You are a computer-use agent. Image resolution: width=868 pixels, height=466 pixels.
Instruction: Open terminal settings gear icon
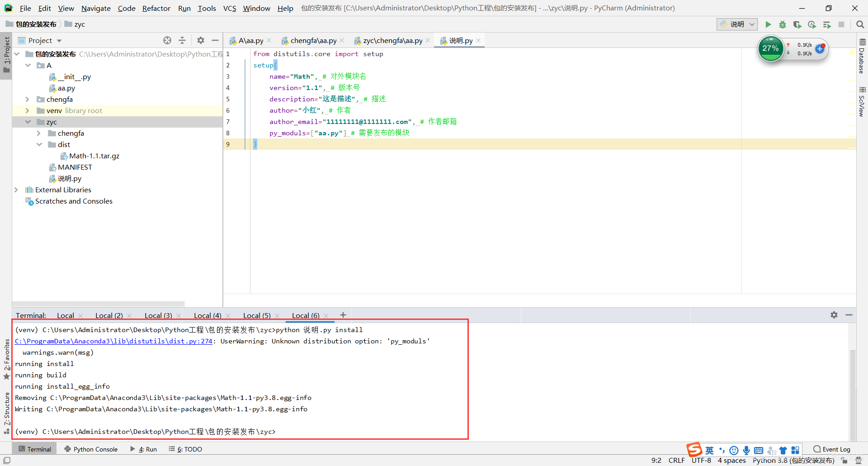tap(834, 315)
